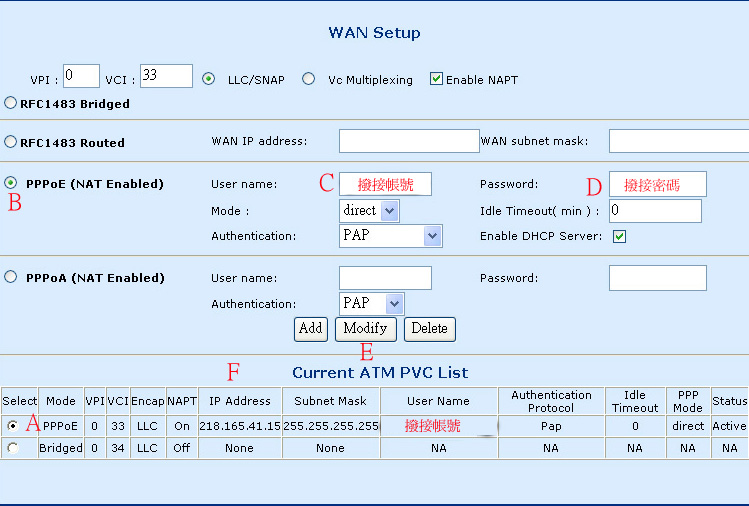Click the Modify button
This screenshot has width=749, height=506.
tap(365, 328)
